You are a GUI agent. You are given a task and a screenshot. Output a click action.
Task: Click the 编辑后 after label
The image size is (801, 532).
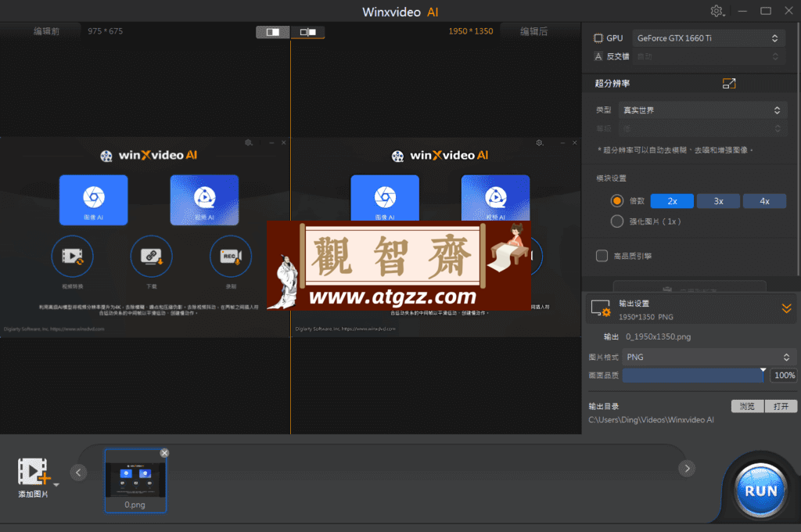pyautogui.click(x=533, y=31)
